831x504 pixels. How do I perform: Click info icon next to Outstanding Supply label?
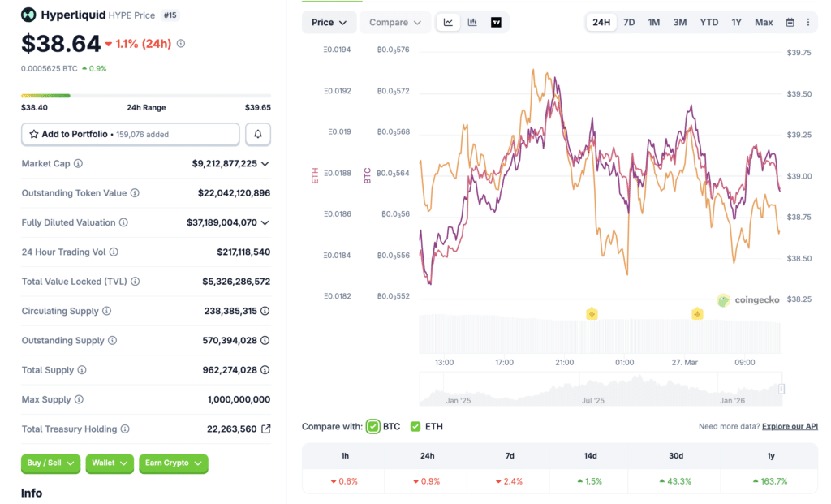pyautogui.click(x=112, y=340)
